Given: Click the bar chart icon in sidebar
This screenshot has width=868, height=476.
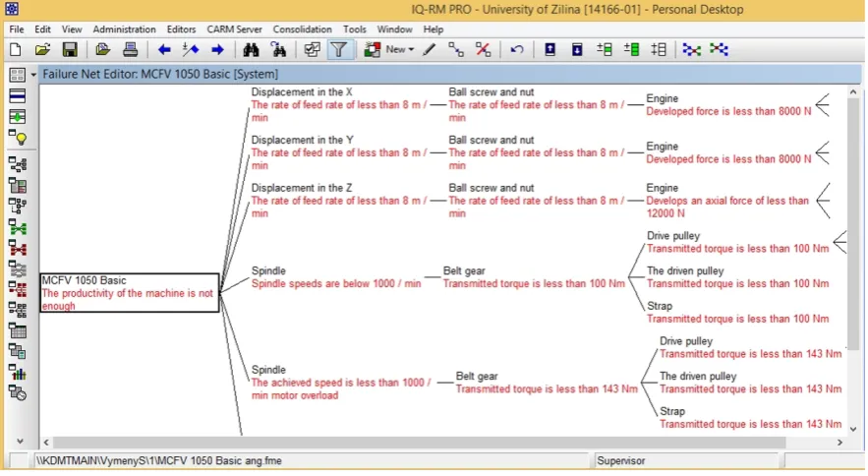Looking at the screenshot, I should click(18, 373).
